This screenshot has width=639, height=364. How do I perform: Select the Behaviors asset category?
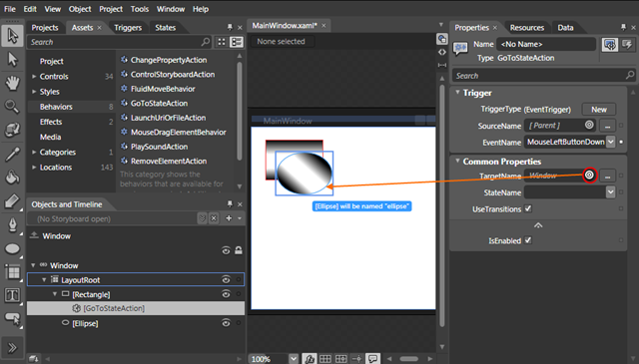[71, 107]
